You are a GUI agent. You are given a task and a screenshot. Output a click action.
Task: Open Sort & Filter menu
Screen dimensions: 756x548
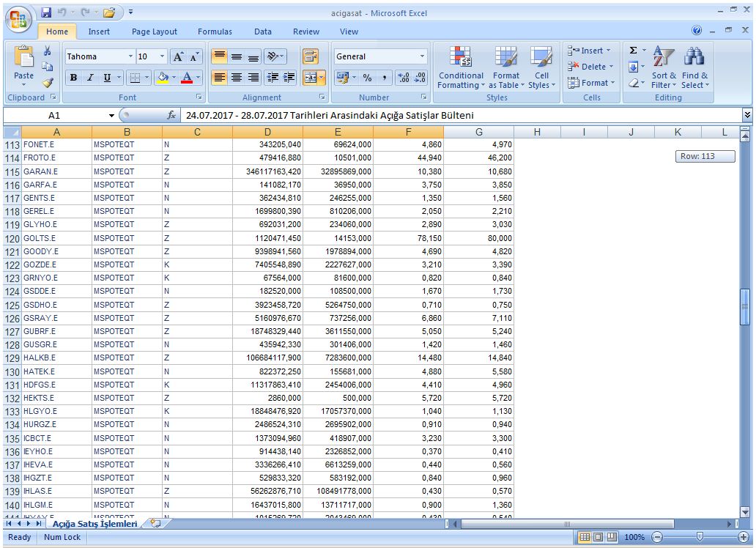(x=664, y=67)
